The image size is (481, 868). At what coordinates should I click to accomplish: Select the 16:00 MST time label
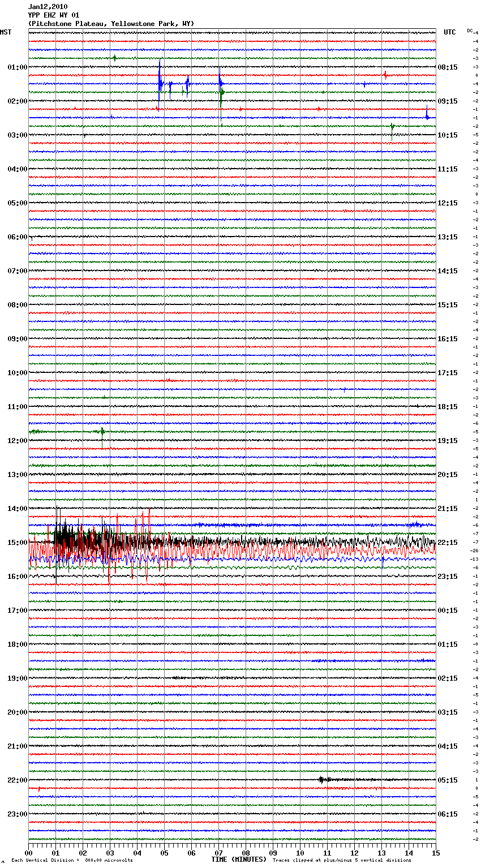click(18, 577)
